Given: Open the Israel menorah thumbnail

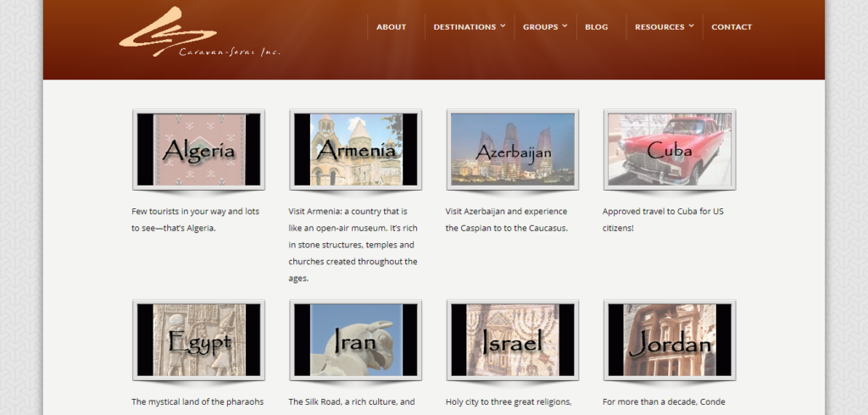Looking at the screenshot, I should (513, 340).
